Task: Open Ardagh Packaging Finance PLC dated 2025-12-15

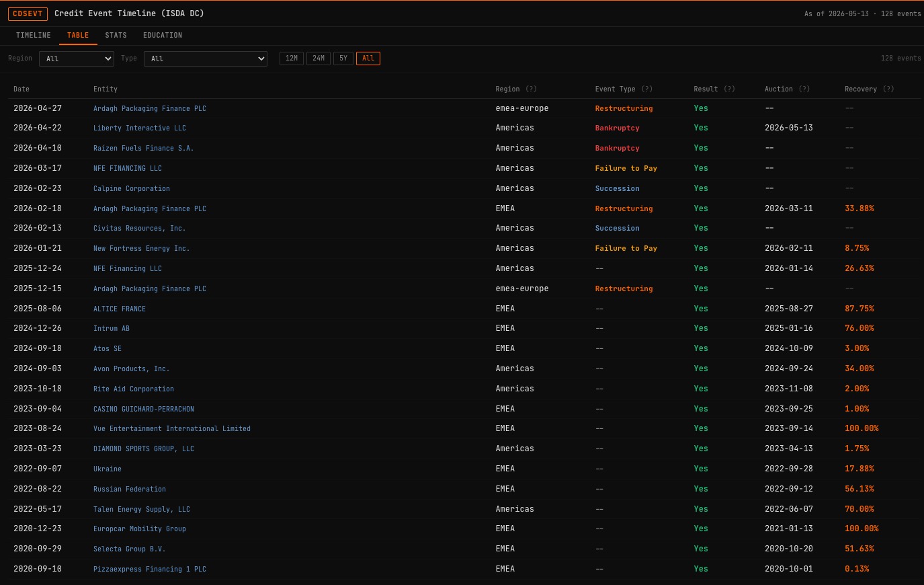Action: click(150, 288)
